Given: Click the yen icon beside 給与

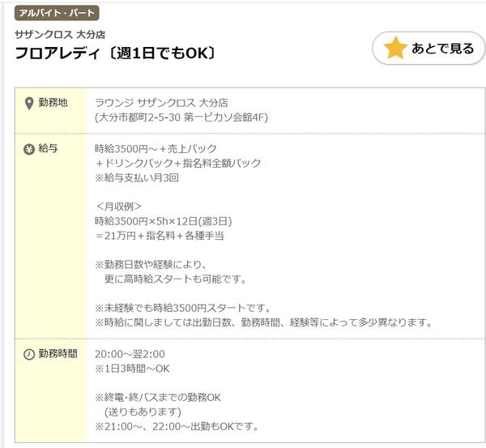Looking at the screenshot, I should (x=29, y=149).
